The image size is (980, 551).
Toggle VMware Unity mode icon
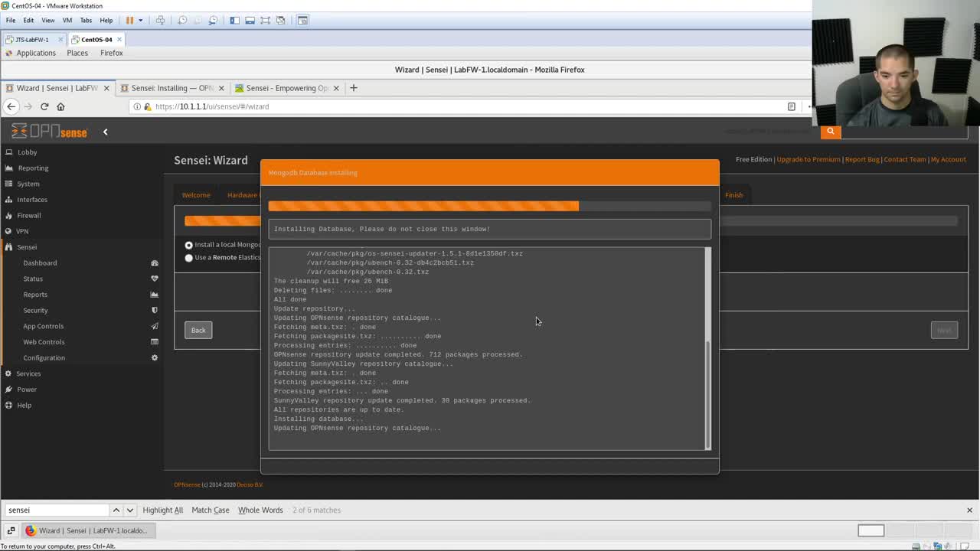point(280,20)
